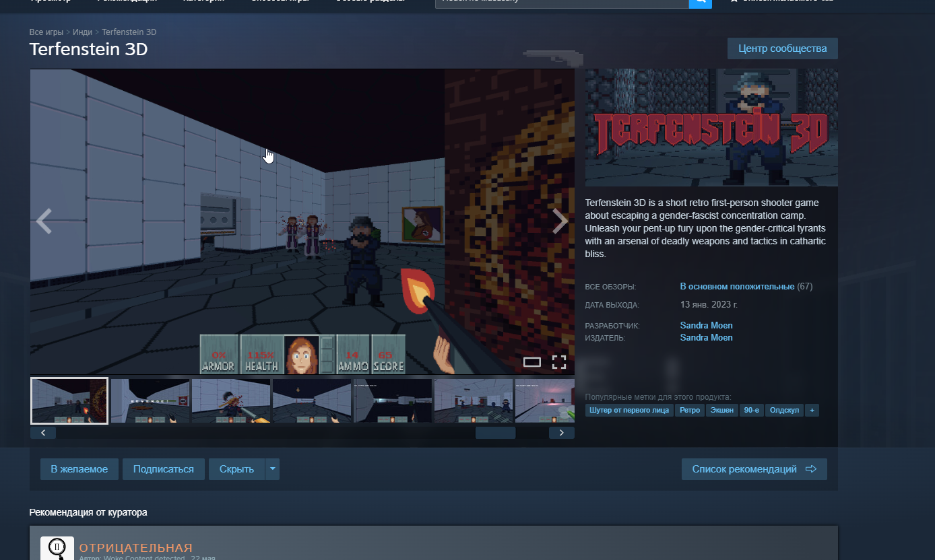935x560 pixels.
Task: Click the ОТРИЦАТЕЛЬНАЯ curator verdict text
Action: (136, 547)
